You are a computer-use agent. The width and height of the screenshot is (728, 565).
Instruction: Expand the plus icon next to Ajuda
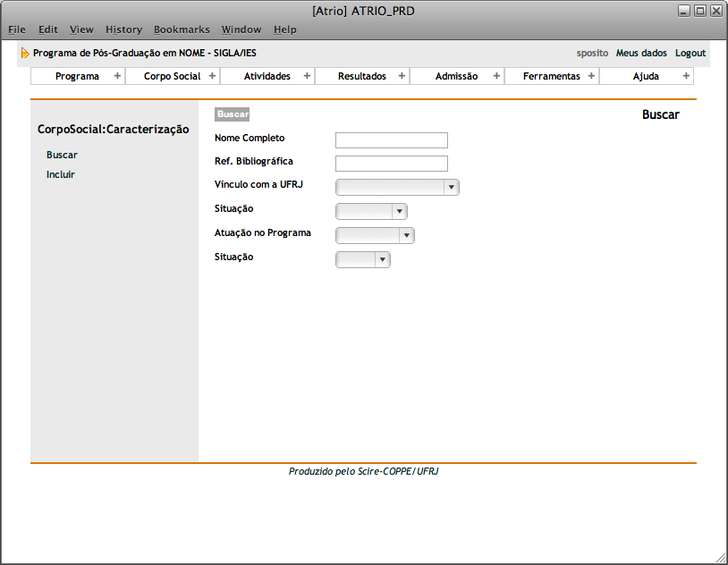(686, 76)
